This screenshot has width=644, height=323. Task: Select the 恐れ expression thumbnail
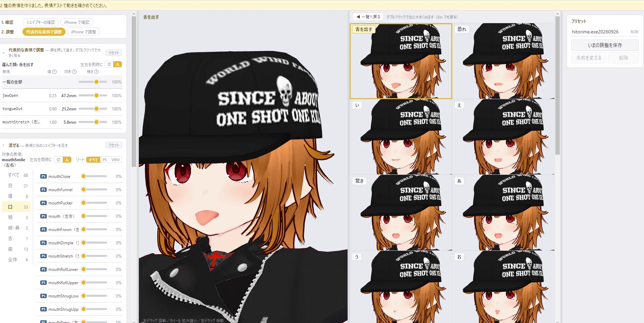click(503, 61)
